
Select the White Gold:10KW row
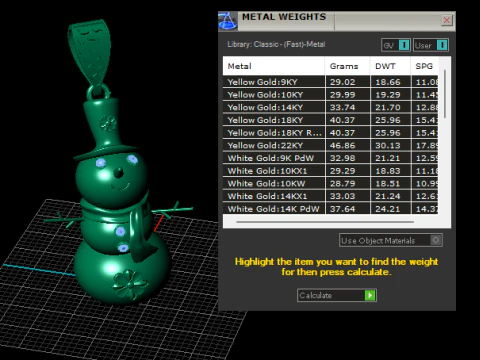[x=331, y=183]
